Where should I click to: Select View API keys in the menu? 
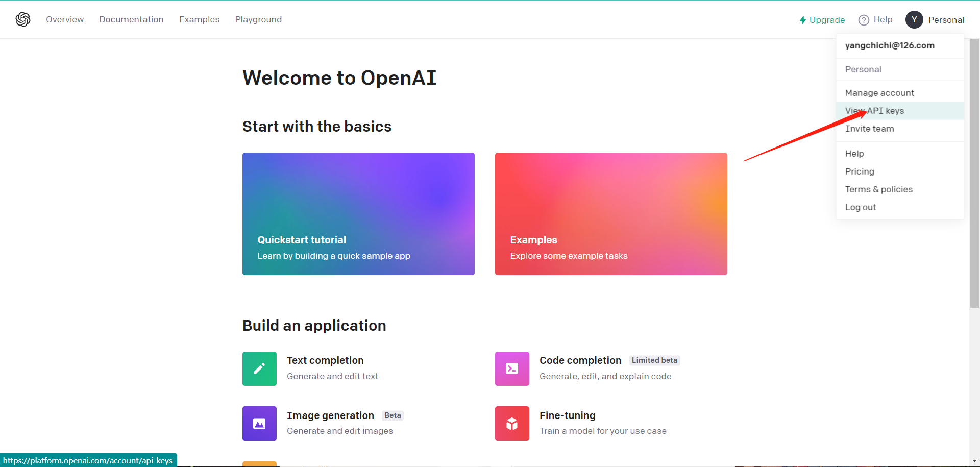[x=900, y=111]
